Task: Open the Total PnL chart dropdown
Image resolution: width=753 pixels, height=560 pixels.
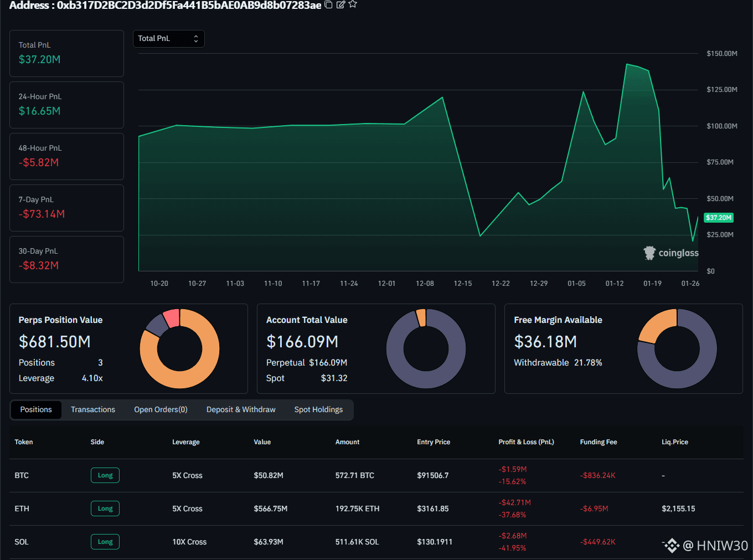Action: 168,39
